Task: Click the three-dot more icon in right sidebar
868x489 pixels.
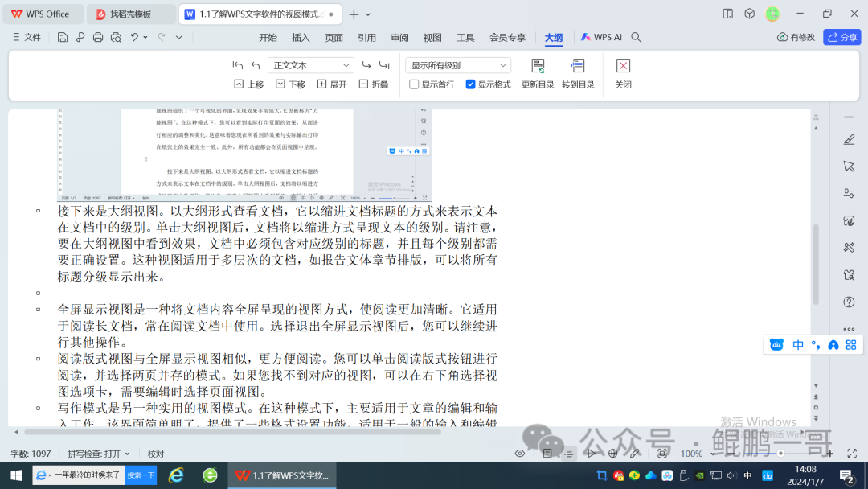Action: tap(850, 329)
